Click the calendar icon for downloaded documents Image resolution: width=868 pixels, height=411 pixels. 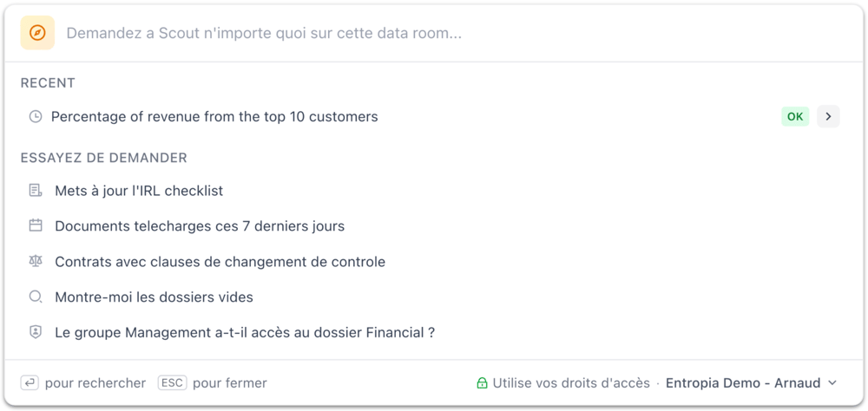tap(36, 225)
